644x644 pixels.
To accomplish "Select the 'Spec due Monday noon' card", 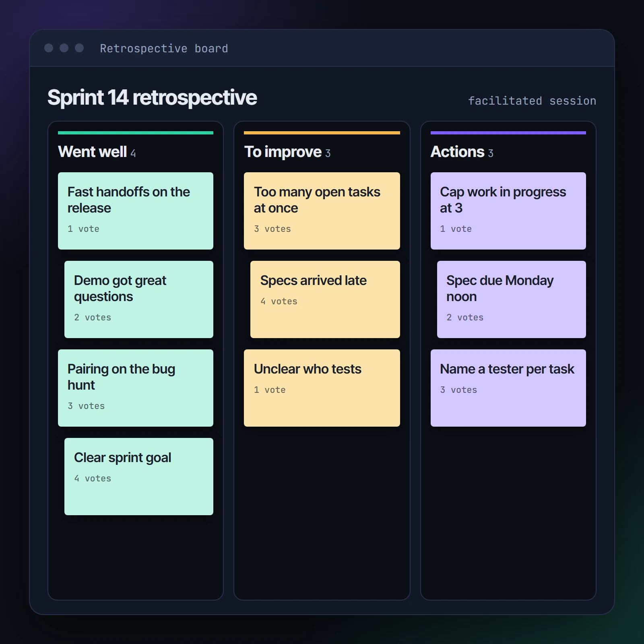I will pyautogui.click(x=512, y=299).
